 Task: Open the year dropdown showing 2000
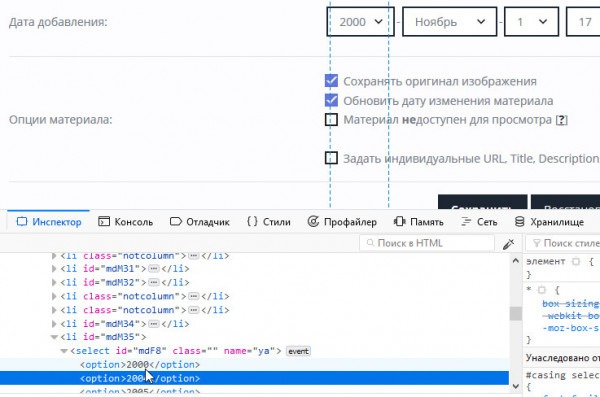[x=360, y=22]
